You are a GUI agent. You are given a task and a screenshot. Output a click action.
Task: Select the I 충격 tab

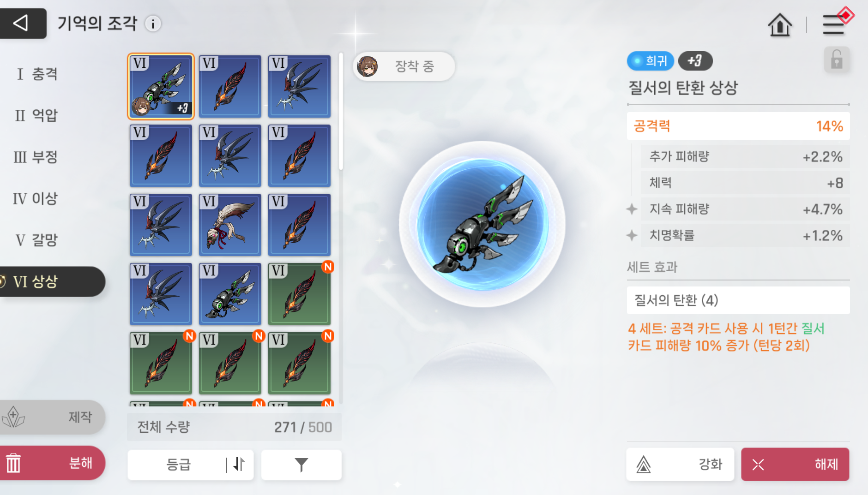(37, 74)
